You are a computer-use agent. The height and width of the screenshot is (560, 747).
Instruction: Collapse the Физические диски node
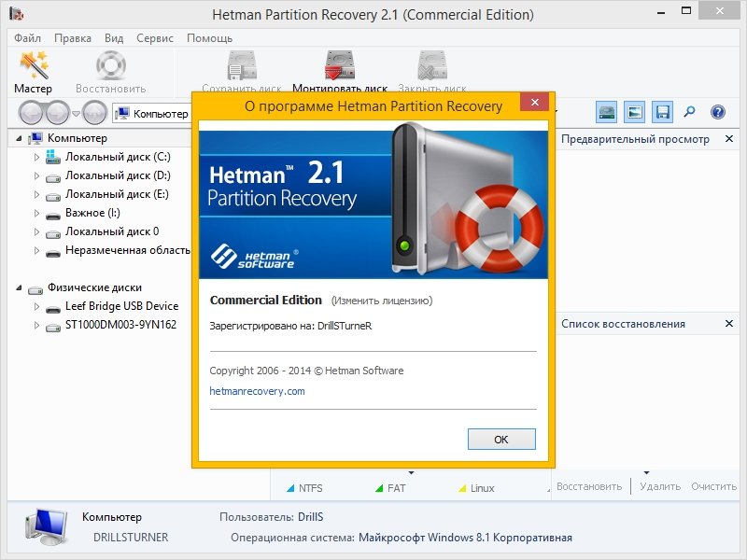point(19,288)
